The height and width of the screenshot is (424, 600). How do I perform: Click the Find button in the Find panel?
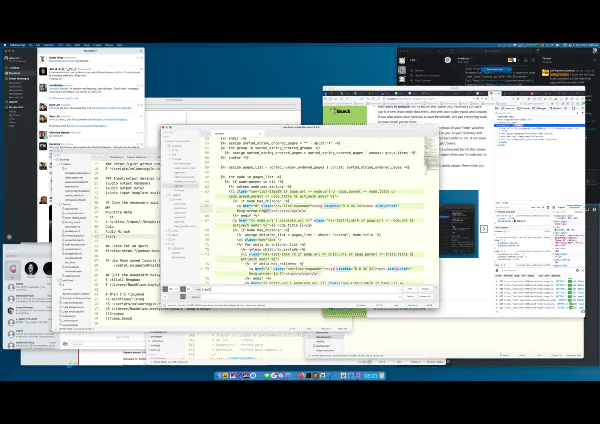[x=410, y=289]
